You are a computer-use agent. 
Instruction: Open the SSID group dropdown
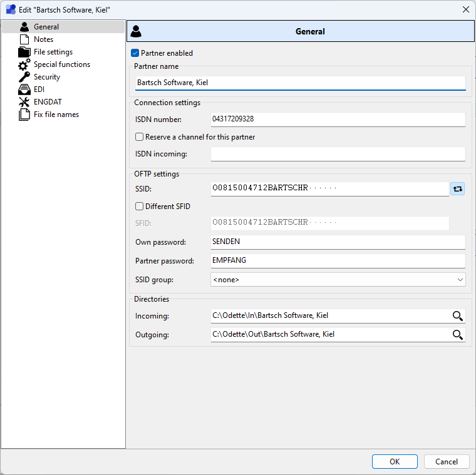point(338,280)
